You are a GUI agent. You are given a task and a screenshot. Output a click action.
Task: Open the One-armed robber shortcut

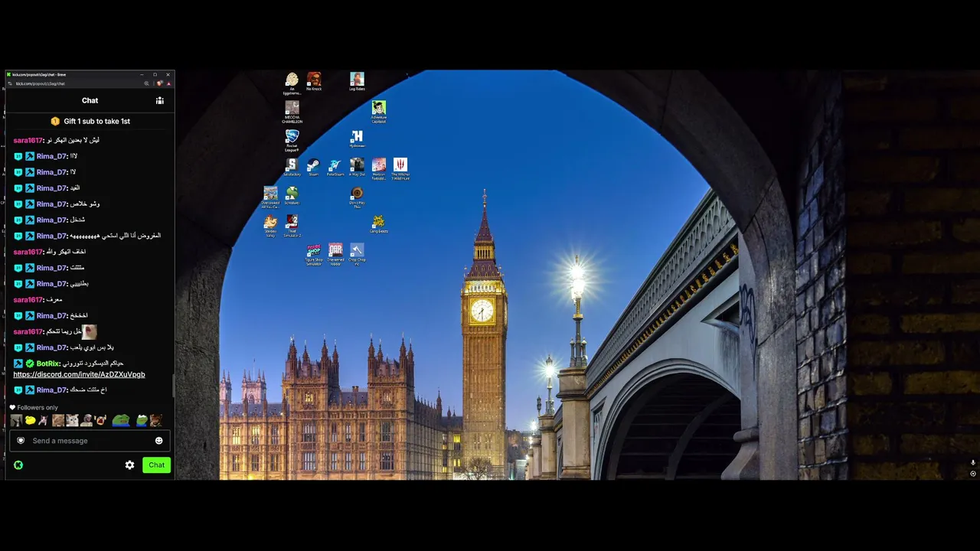click(335, 255)
